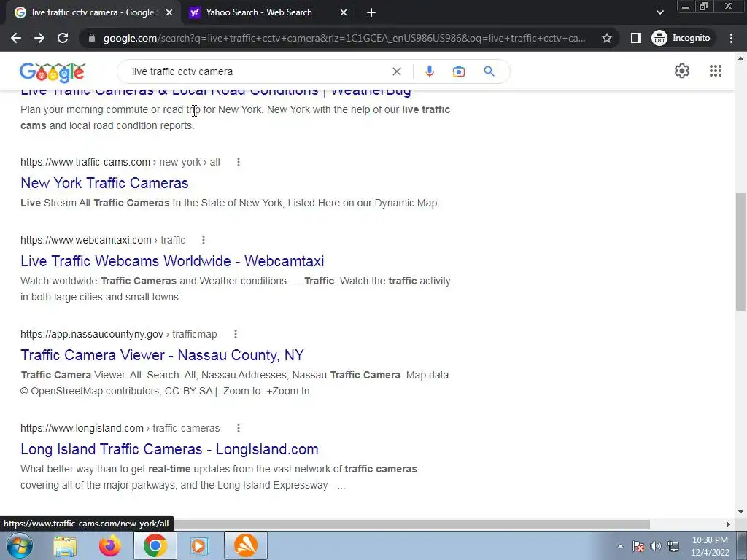This screenshot has width=747, height=560.
Task: Edit the search query field
Action: pyautogui.click(x=258, y=71)
